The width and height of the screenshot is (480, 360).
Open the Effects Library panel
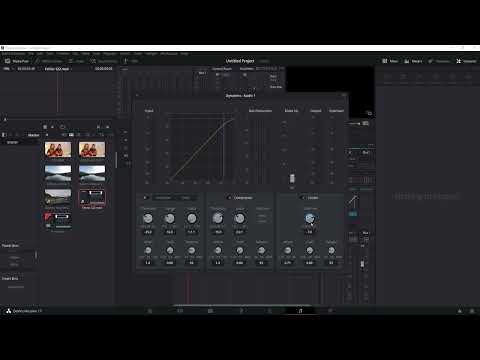[48, 61]
